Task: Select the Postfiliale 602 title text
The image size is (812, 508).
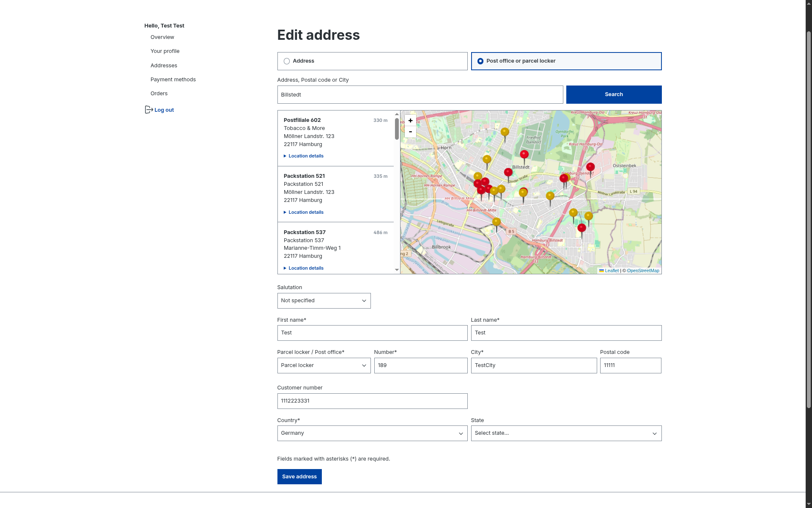Action: click(x=302, y=120)
